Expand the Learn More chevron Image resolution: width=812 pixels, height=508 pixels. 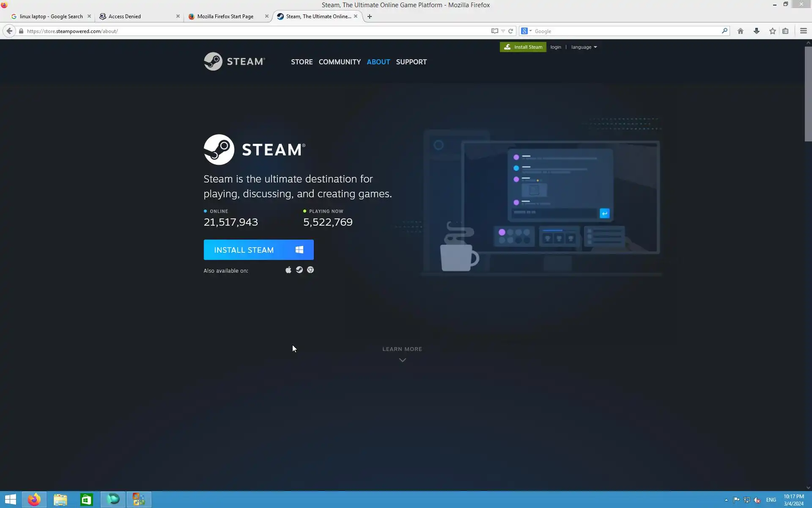[x=402, y=360]
